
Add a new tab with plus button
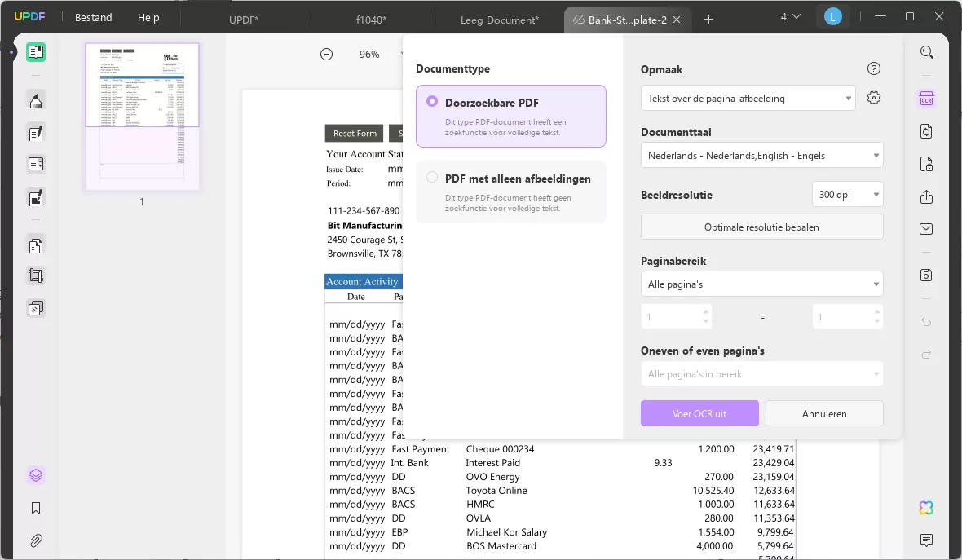click(708, 19)
